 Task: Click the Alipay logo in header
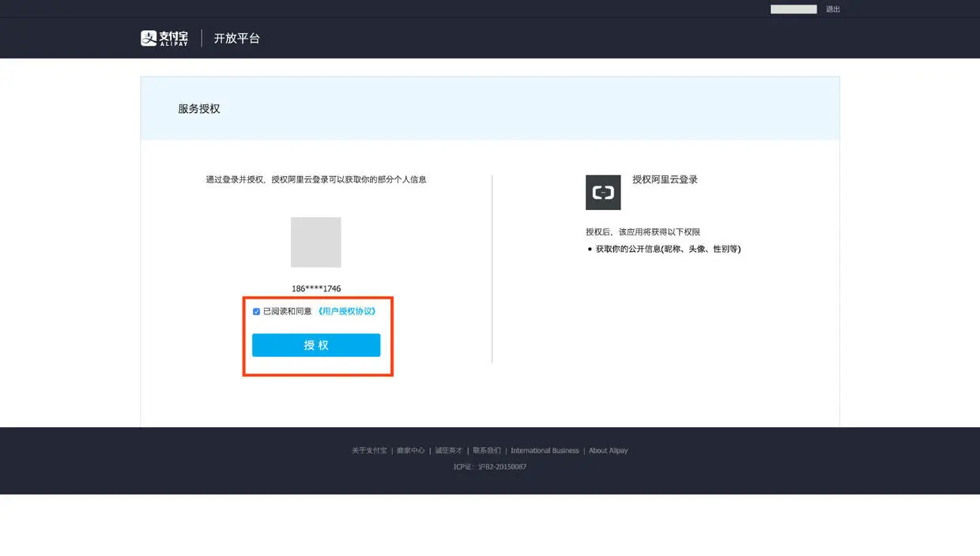(x=164, y=38)
